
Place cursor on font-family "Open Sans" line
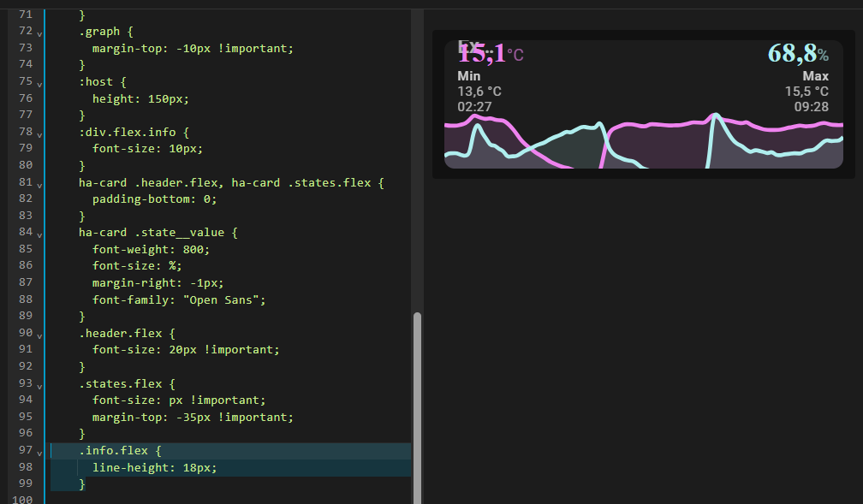tap(179, 300)
